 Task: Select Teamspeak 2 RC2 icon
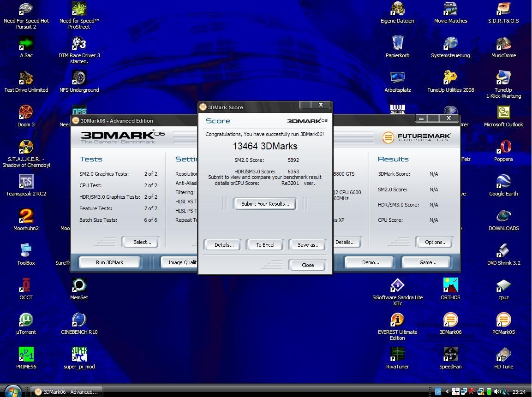click(x=26, y=186)
